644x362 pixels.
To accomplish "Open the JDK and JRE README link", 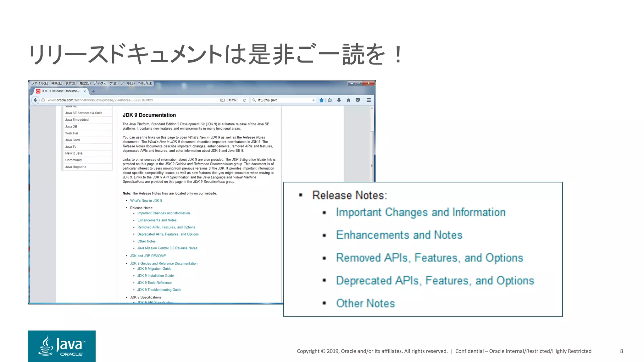I will pos(148,256).
